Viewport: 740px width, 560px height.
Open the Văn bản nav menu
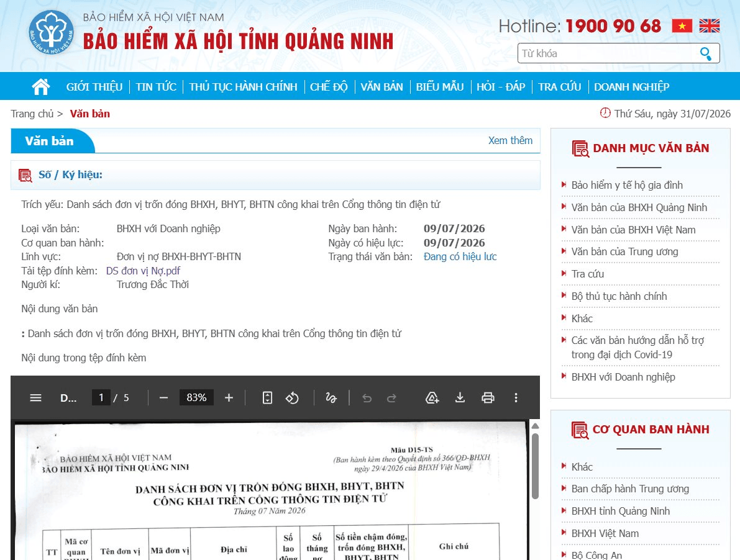tap(381, 87)
